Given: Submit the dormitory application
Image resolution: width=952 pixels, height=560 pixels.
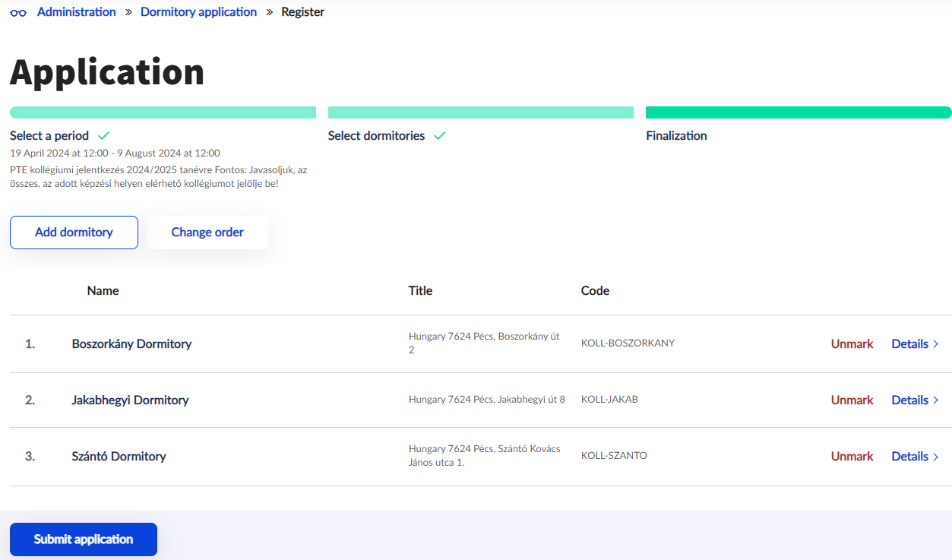Looking at the screenshot, I should tap(84, 539).
